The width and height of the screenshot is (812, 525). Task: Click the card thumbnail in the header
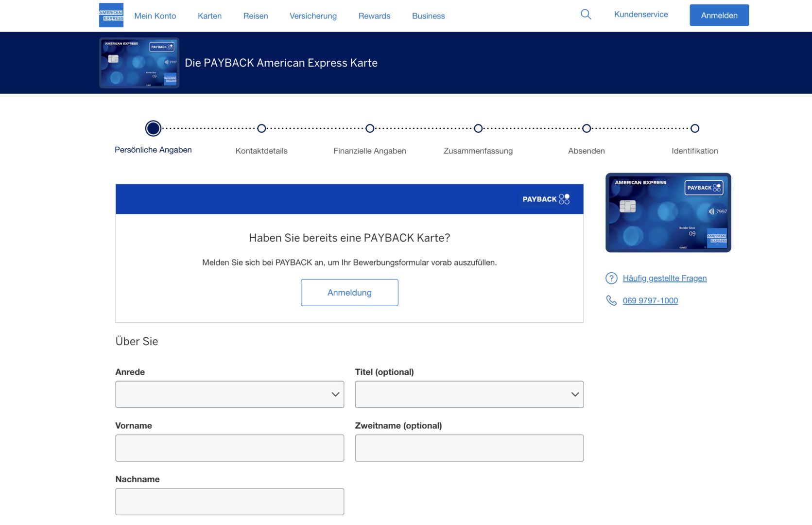[x=139, y=63]
